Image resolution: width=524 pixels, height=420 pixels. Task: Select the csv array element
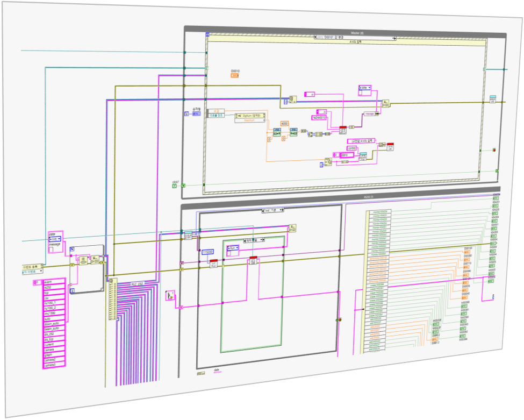[54, 298]
